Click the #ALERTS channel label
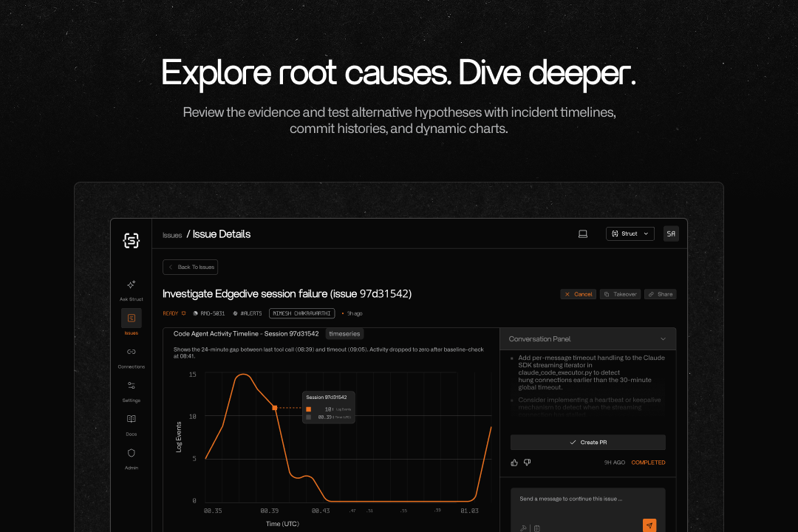This screenshot has width=798, height=532. (248, 313)
